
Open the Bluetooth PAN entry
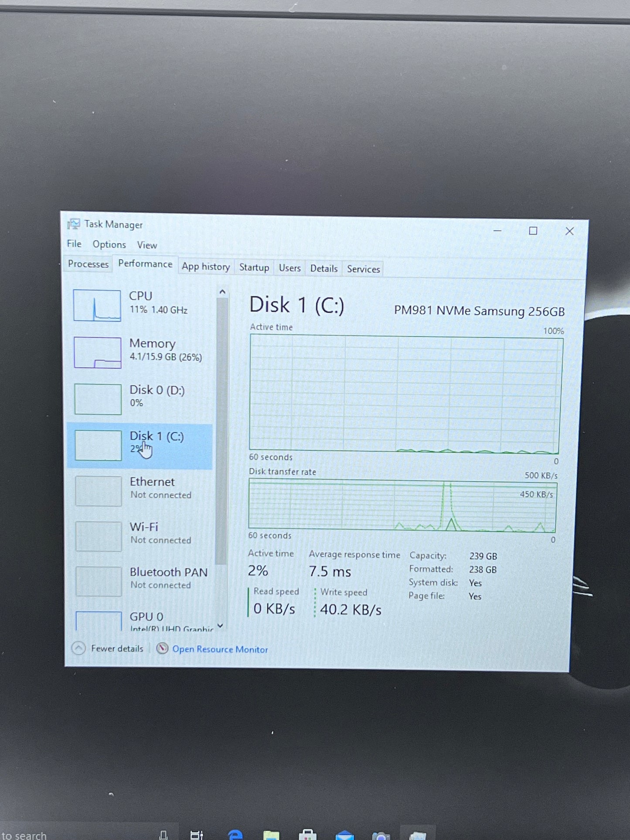coord(140,580)
